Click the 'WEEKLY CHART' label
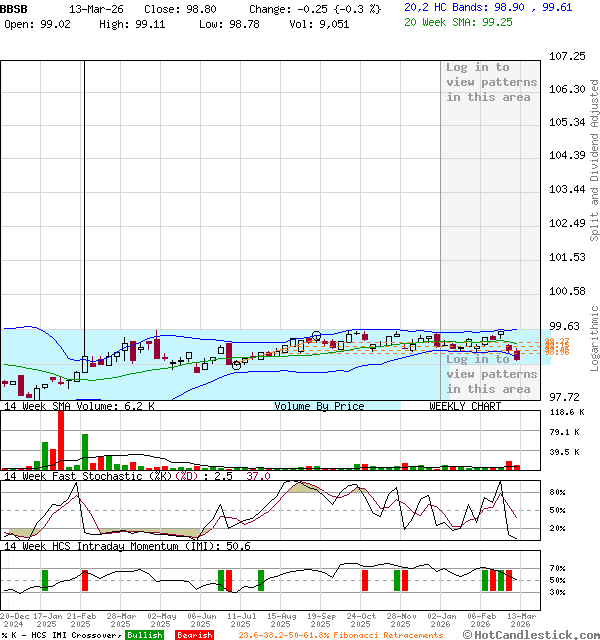The width and height of the screenshot is (600, 640). click(465, 406)
